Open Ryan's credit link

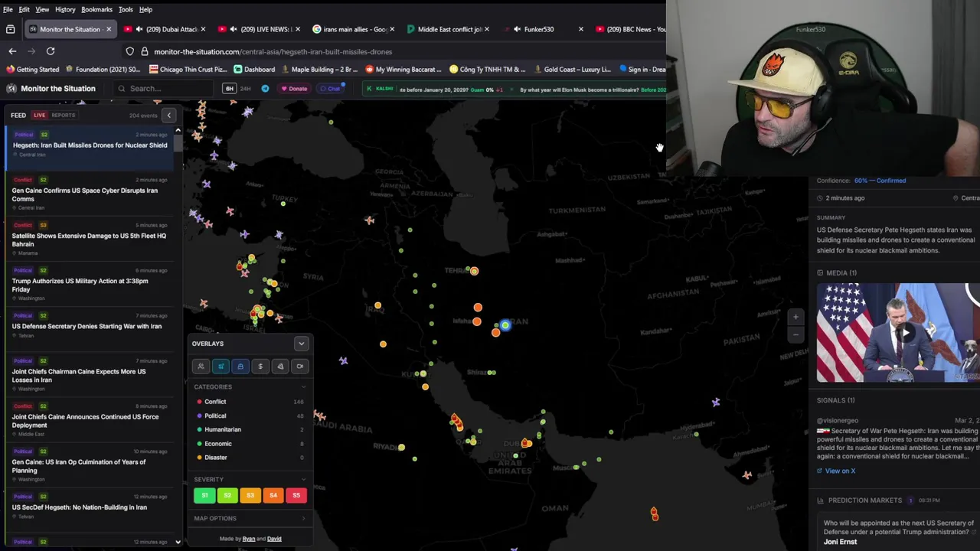tap(249, 539)
